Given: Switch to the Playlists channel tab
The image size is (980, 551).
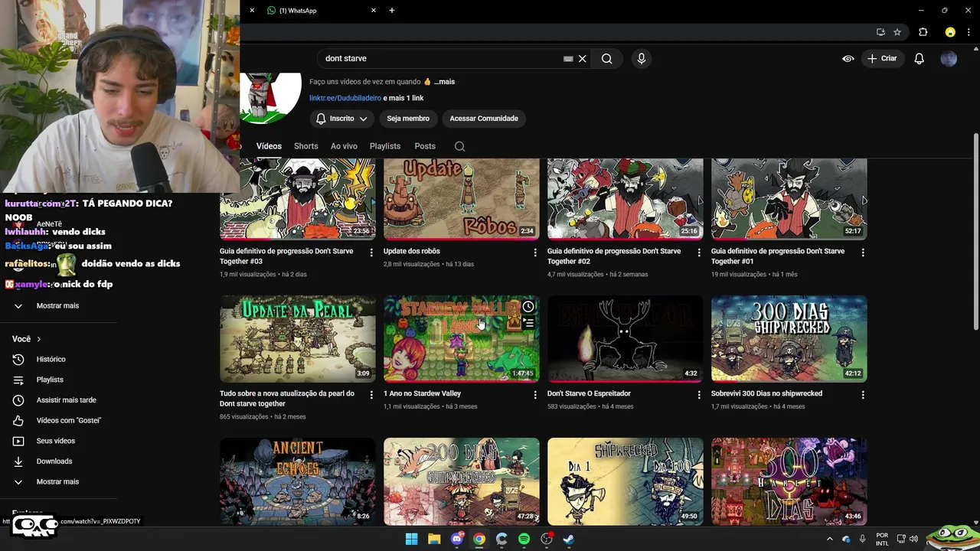Looking at the screenshot, I should pyautogui.click(x=385, y=146).
